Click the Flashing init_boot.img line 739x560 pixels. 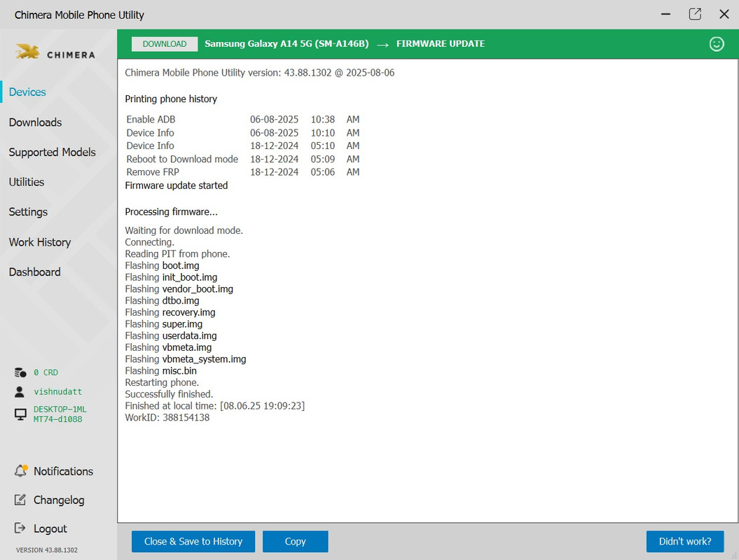click(171, 277)
